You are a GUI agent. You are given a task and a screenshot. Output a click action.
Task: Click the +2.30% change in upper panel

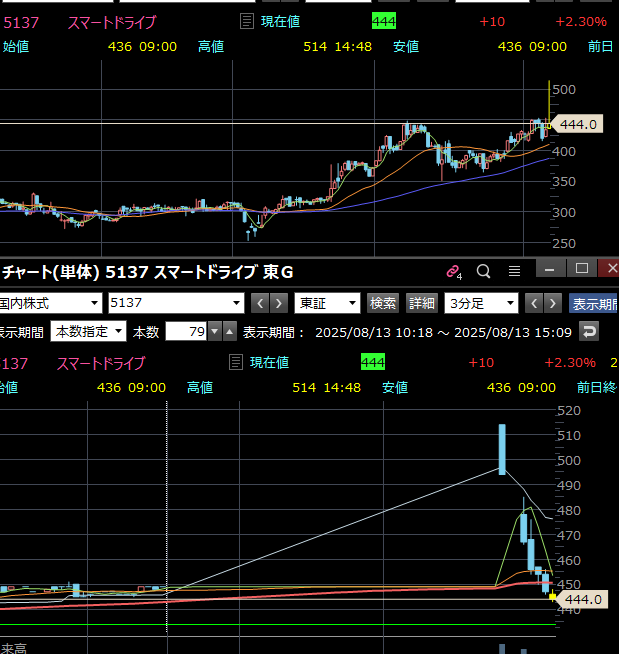[x=581, y=21]
